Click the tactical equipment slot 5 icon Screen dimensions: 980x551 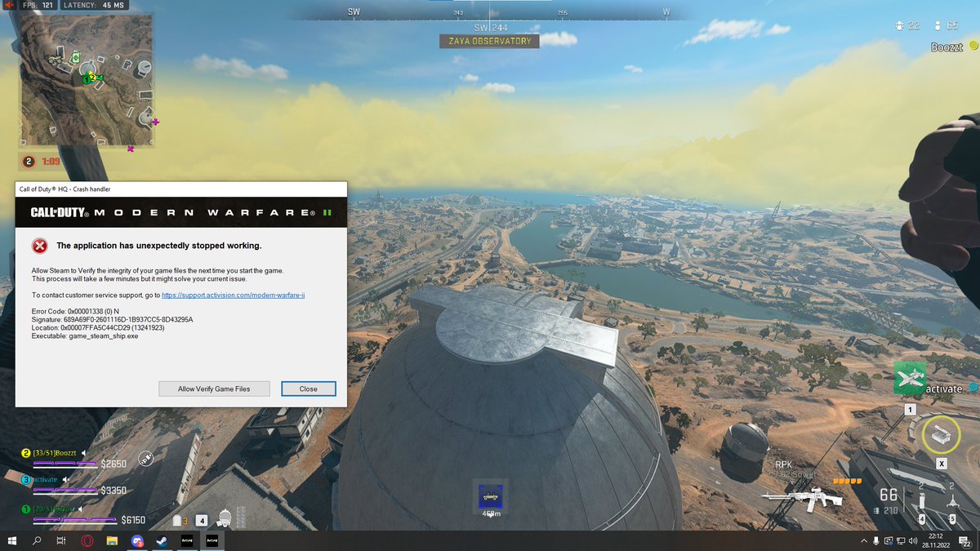[952, 502]
